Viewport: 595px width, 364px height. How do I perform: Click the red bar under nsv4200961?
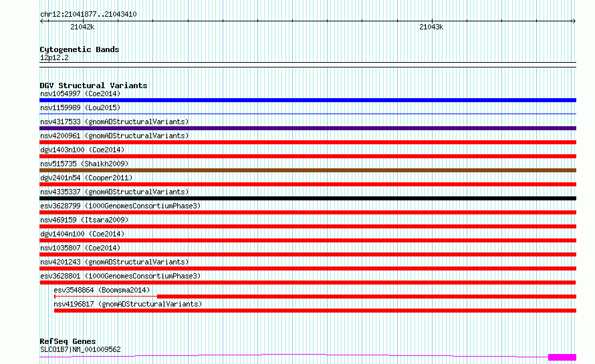pos(308,142)
